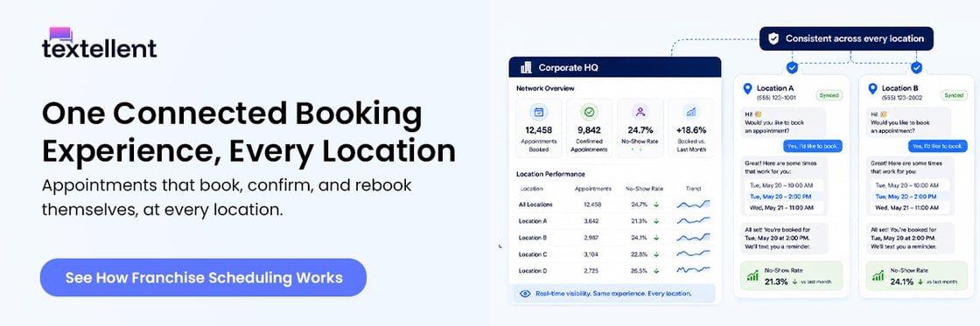Click the person icon above No-Show Rate
The image size is (980, 326).
640,113
